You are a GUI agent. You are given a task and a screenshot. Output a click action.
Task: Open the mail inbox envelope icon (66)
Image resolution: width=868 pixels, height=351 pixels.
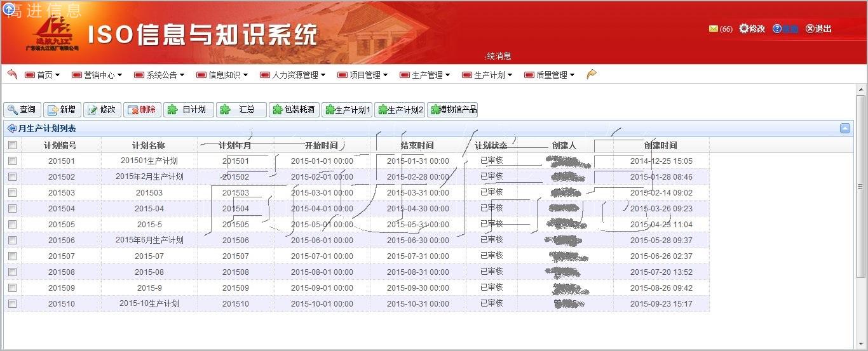pos(713,29)
